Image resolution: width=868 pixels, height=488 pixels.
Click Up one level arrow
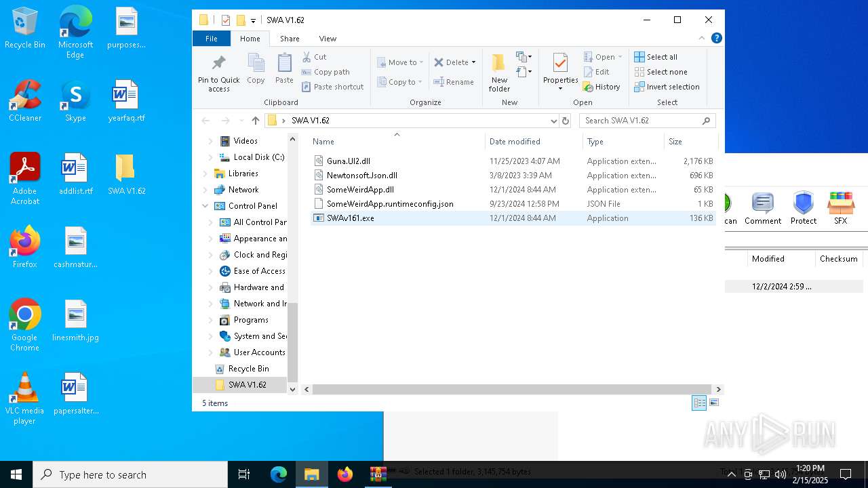[x=255, y=121]
